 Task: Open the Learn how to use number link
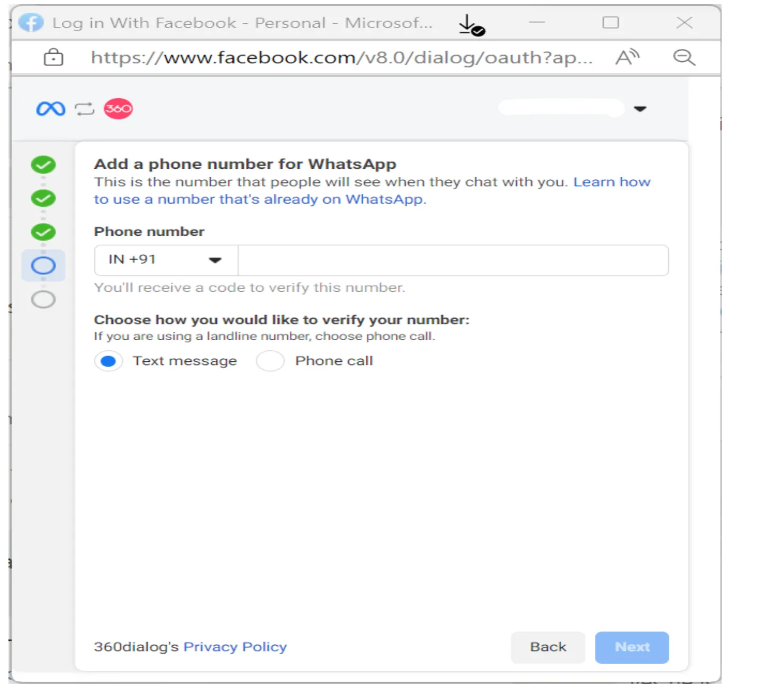(372, 190)
